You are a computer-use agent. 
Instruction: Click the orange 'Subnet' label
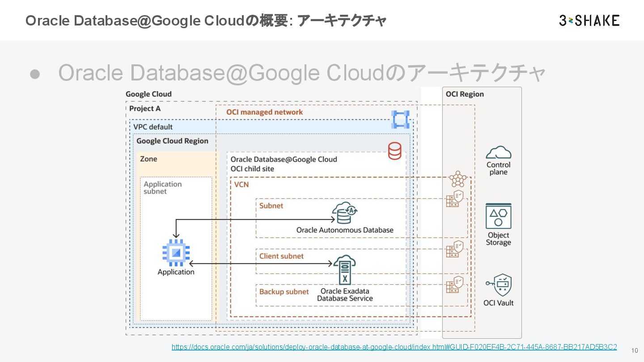[271, 206]
